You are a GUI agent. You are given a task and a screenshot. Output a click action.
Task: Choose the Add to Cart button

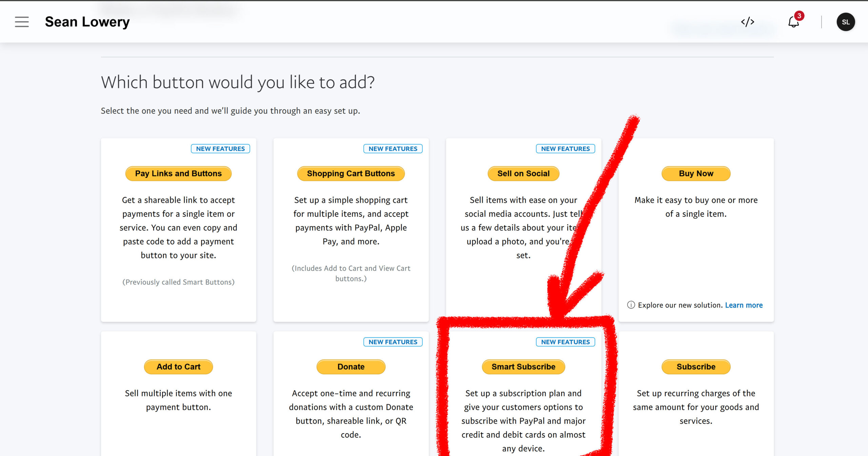(x=178, y=366)
